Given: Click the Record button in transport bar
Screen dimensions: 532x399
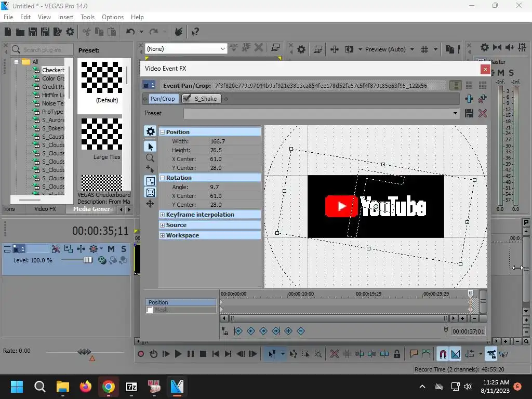Looking at the screenshot, I should coord(140,354).
